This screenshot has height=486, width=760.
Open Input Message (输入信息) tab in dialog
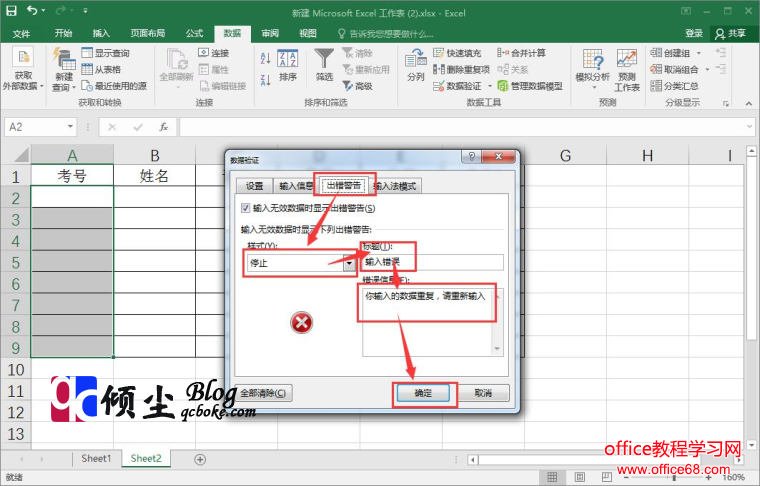[295, 186]
